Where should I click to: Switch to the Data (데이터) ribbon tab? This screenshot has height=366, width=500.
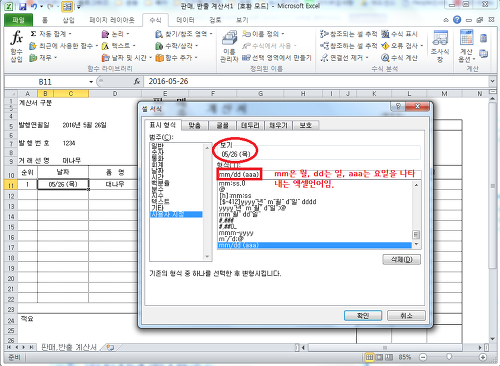(185, 20)
